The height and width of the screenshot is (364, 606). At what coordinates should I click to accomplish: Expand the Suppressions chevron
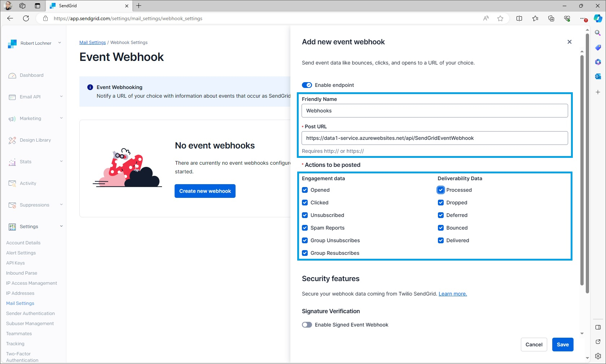(x=61, y=204)
